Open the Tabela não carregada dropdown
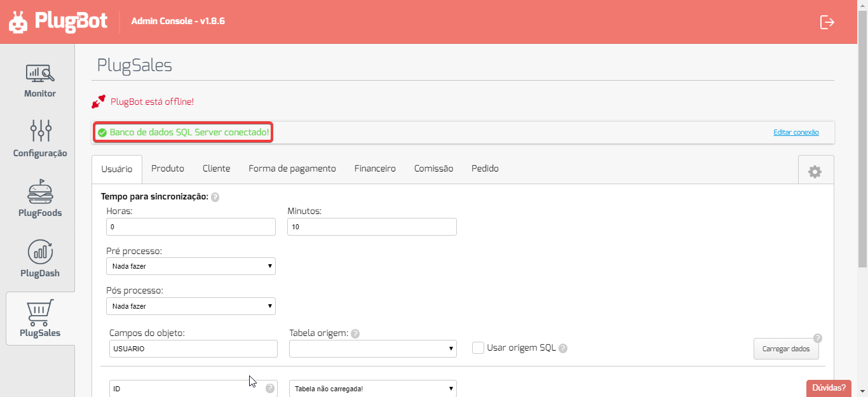868x397 pixels. click(373, 389)
